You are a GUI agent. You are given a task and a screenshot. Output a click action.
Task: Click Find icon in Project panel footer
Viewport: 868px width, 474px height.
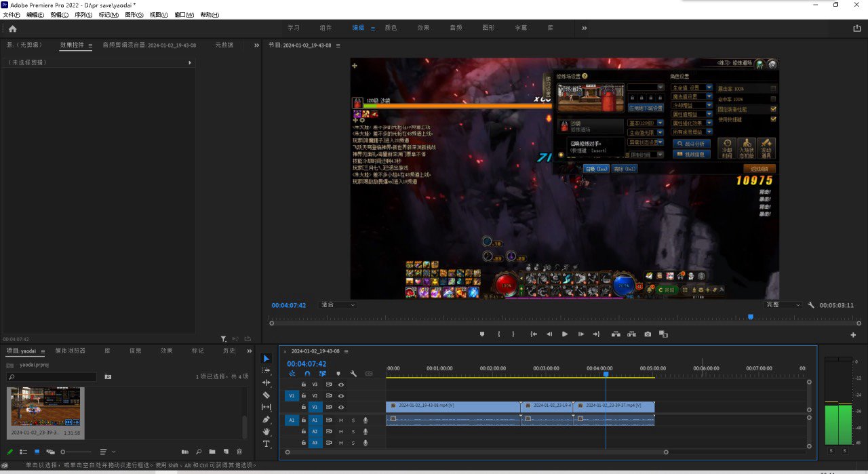(199, 452)
